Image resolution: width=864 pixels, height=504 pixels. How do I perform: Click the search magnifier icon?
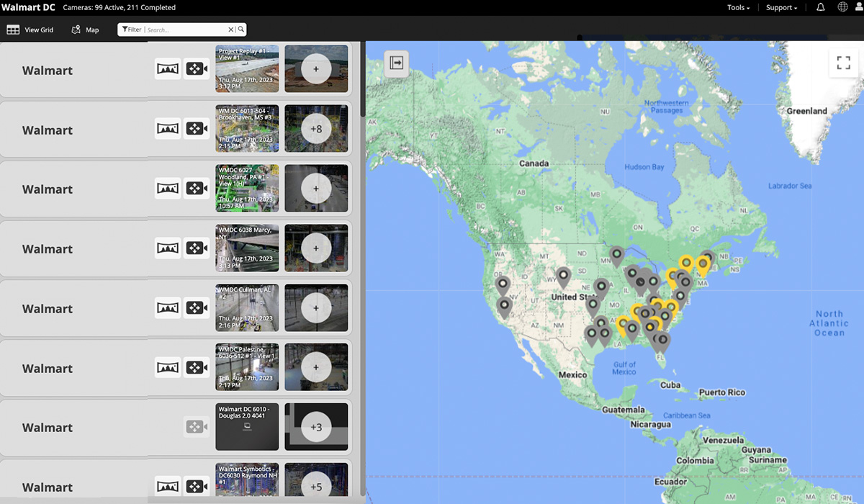(x=241, y=30)
